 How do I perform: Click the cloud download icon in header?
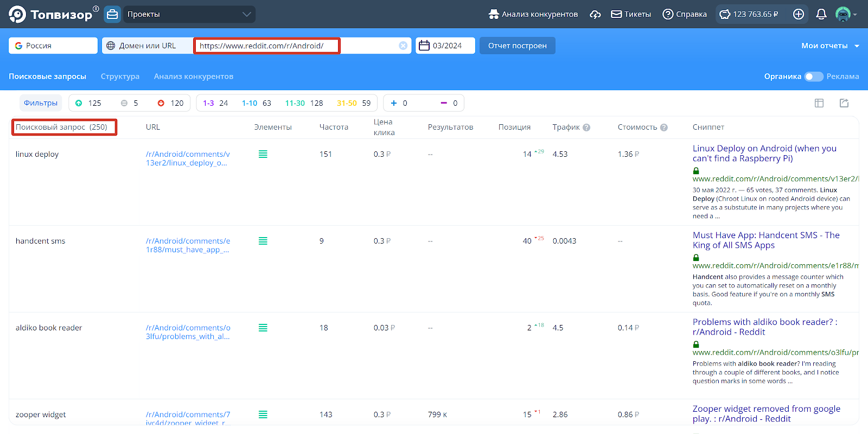click(595, 14)
